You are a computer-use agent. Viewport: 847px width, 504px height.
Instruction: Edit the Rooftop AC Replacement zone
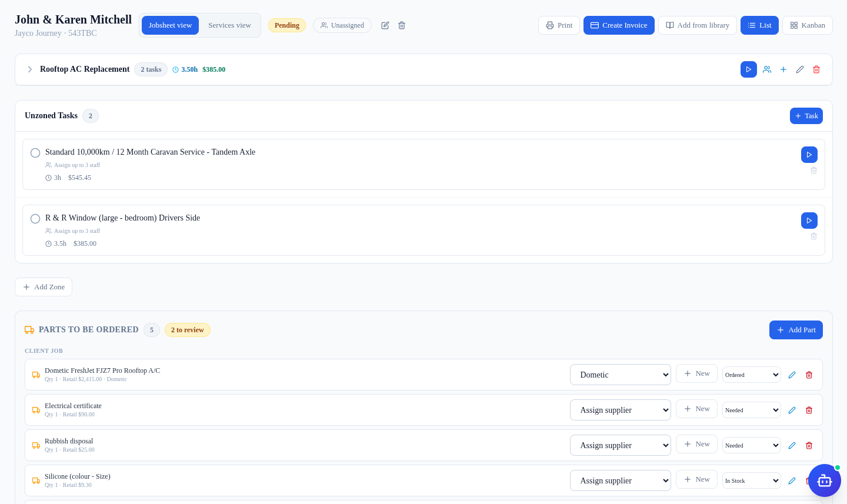(800, 69)
